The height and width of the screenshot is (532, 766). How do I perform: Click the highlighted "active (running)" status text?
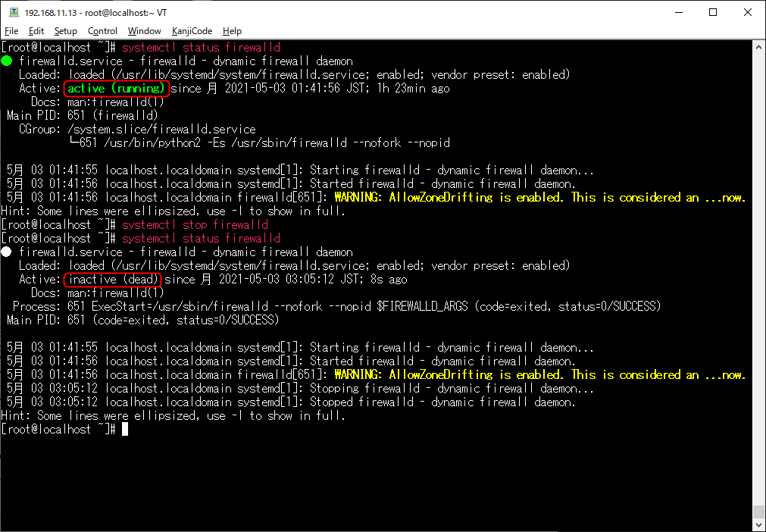(115, 89)
